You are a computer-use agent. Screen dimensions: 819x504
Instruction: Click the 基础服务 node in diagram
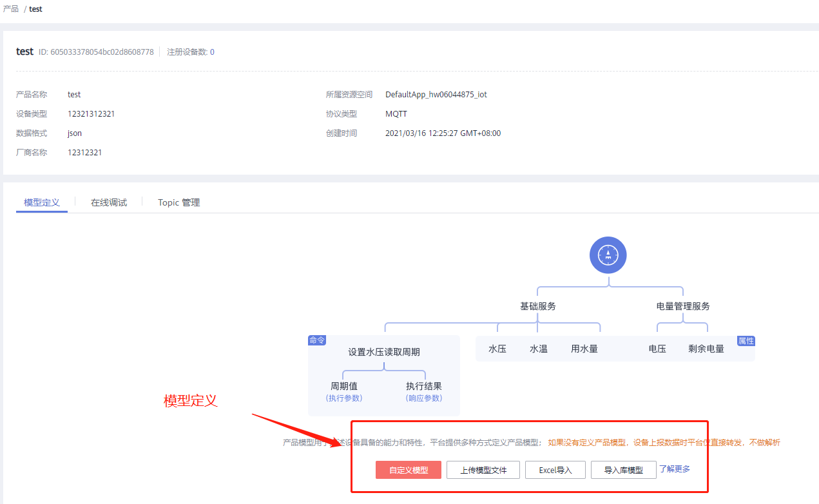coord(537,306)
